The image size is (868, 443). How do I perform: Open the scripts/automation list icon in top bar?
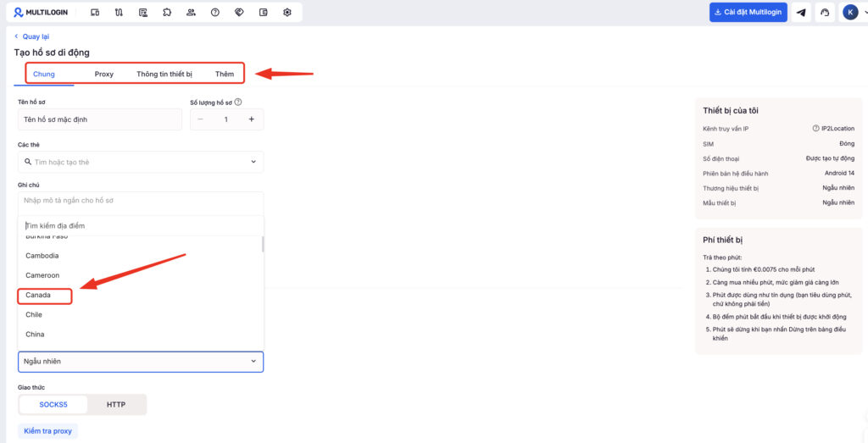(142, 12)
